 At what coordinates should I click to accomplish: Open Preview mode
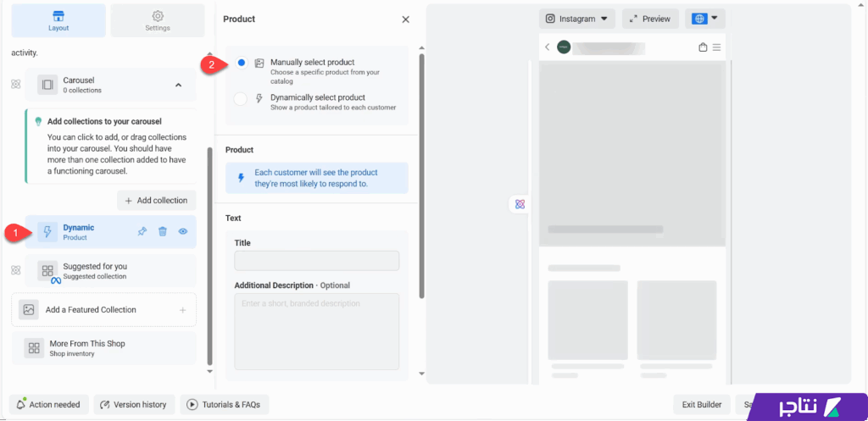(649, 19)
